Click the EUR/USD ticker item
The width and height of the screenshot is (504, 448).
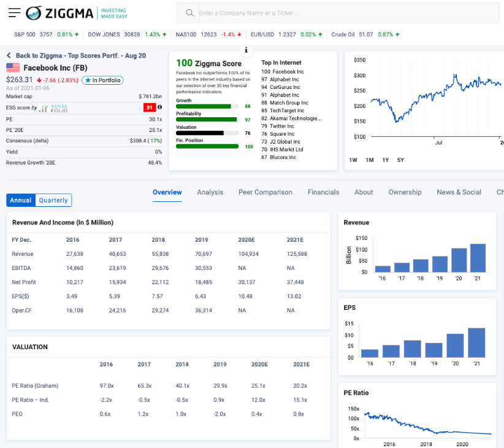[286, 34]
